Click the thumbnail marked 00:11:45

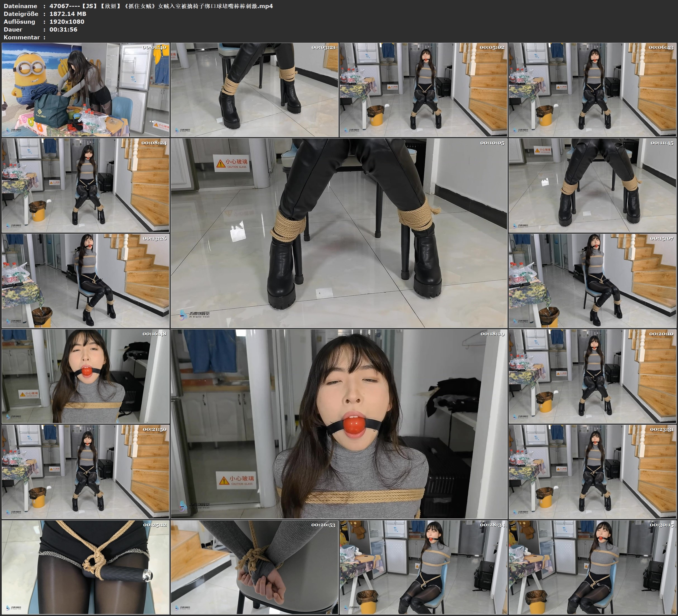593,185
